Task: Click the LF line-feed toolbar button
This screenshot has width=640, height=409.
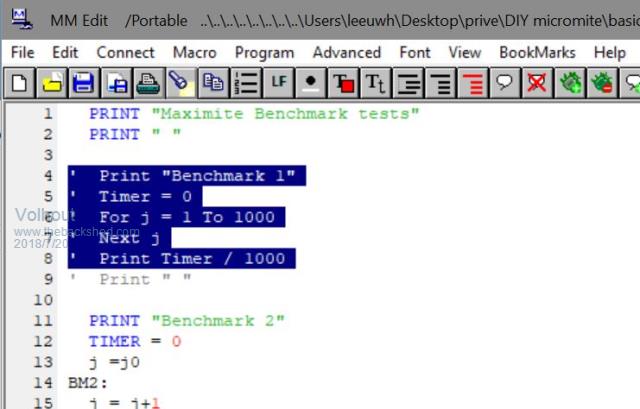Action: 279,82
